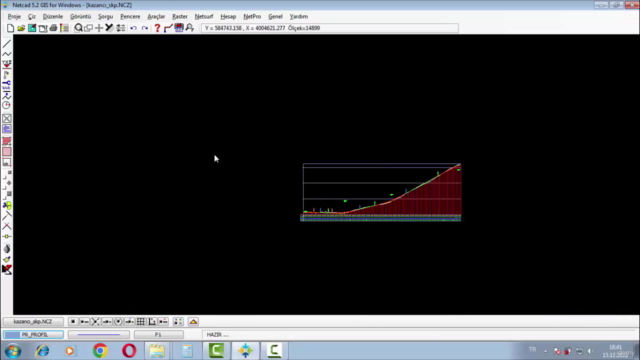Open the layer list icon

click(x=64, y=28)
